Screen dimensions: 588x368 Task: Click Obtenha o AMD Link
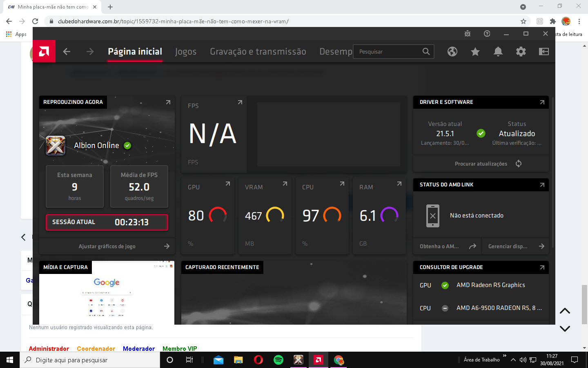click(439, 246)
